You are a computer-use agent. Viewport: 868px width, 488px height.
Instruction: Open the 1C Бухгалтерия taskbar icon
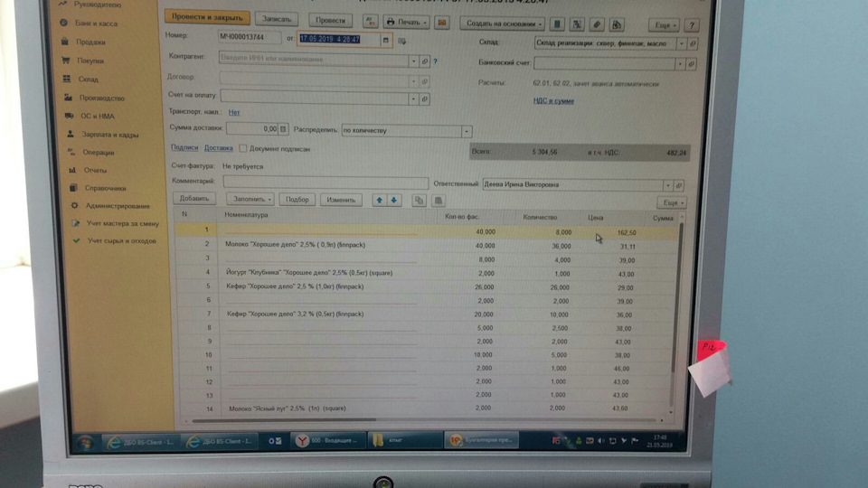coord(482,440)
